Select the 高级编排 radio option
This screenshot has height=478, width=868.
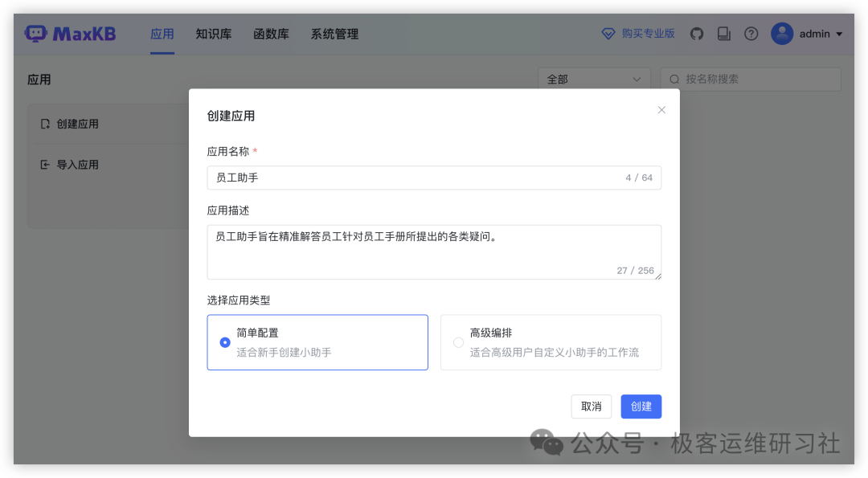(459, 342)
